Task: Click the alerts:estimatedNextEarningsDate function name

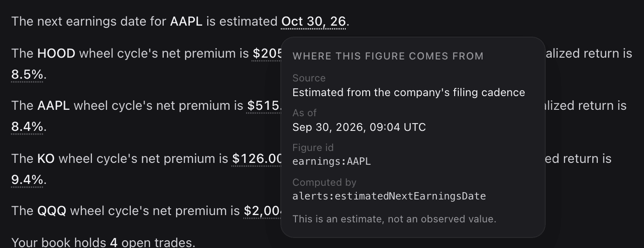Action: [389, 196]
